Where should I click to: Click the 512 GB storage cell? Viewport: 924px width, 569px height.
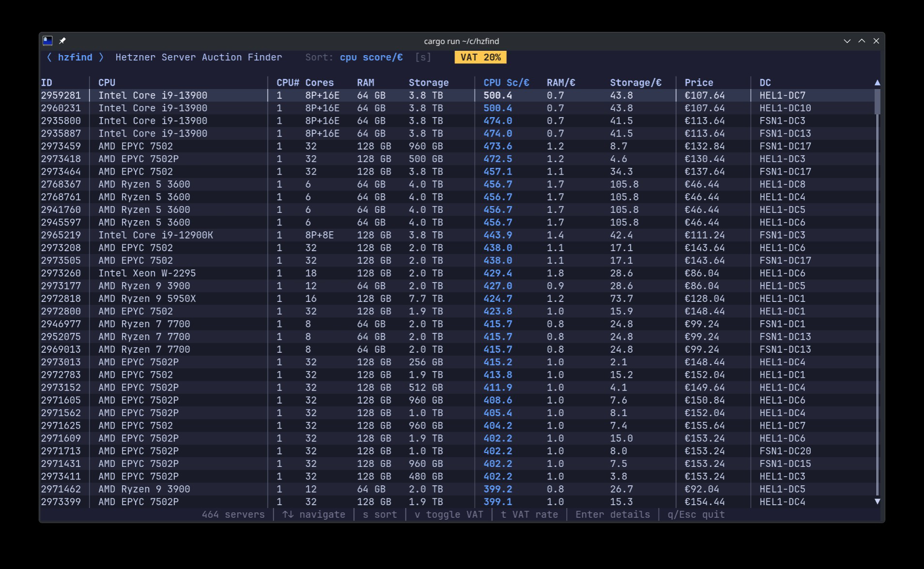425,388
